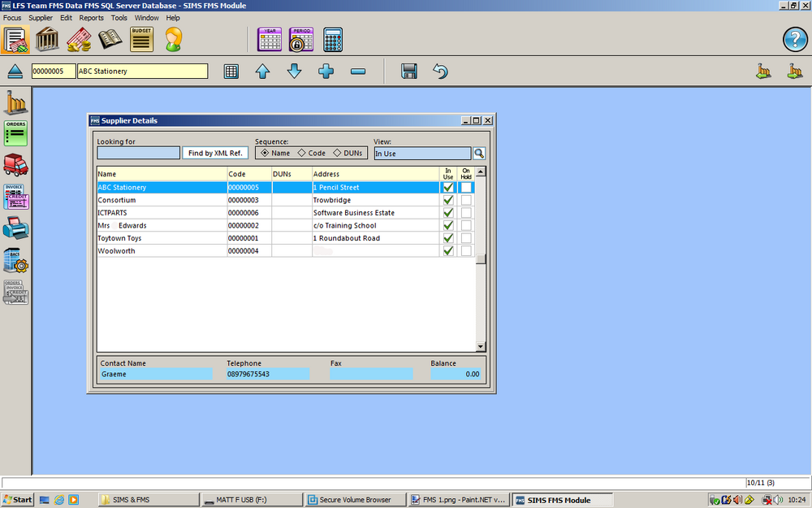Delete record with minus icon
This screenshot has width=812, height=508.
coord(358,71)
